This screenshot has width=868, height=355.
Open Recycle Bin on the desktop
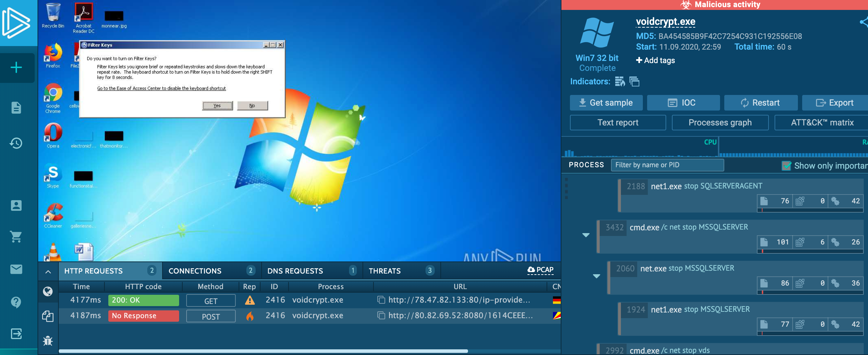click(53, 16)
